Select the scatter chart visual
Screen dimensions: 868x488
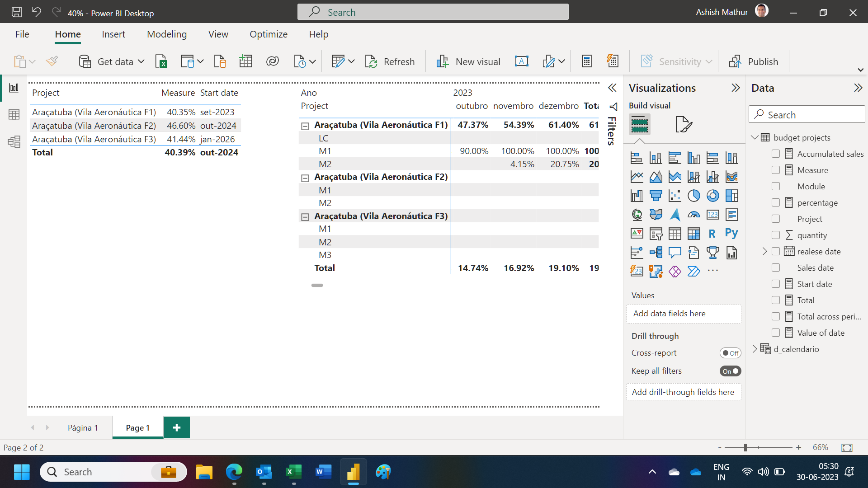click(x=675, y=196)
